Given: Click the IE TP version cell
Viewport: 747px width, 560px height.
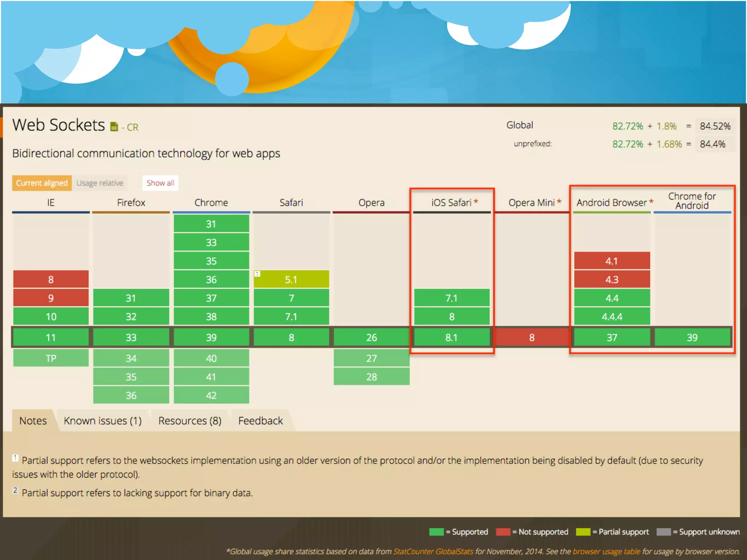Looking at the screenshot, I should (51, 358).
